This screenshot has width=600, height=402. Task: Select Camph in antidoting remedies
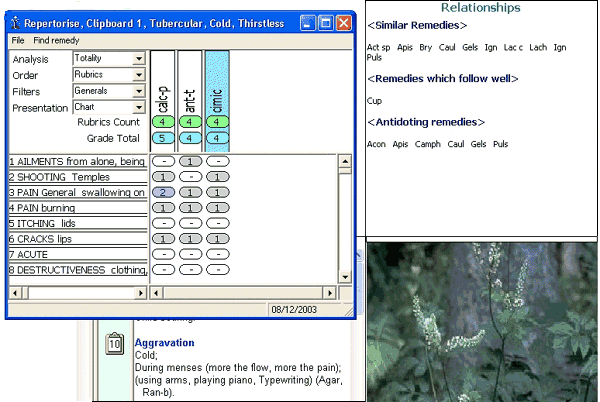(x=427, y=144)
